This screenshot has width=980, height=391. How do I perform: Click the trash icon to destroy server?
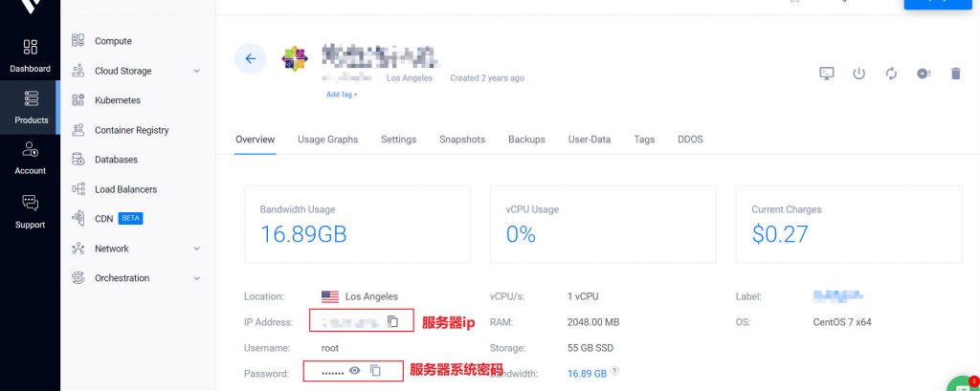[955, 74]
